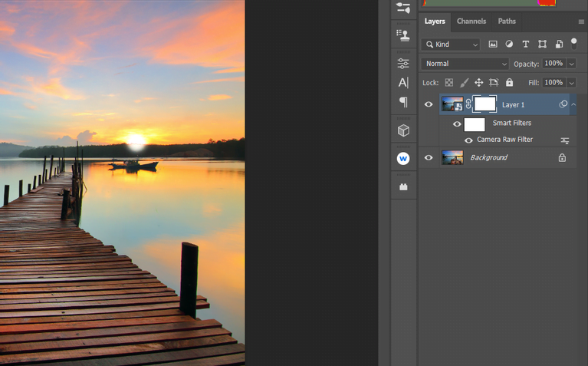Open the Normal blend mode dropdown
Image resolution: width=588 pixels, height=366 pixels.
465,64
